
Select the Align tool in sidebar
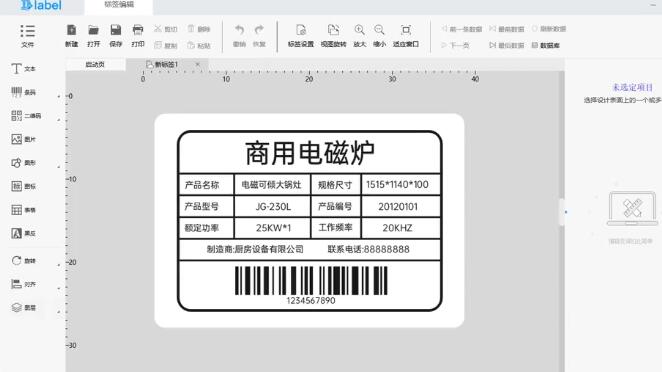(24, 284)
